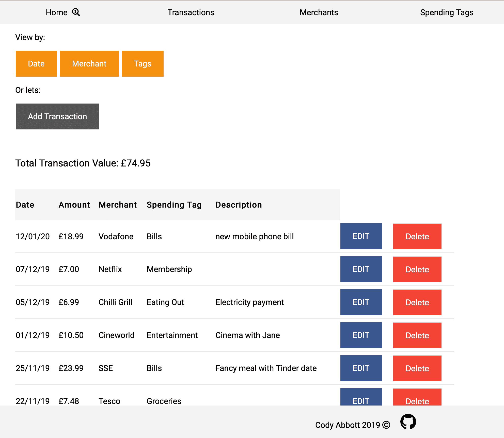Click the Amount column header

(x=74, y=205)
